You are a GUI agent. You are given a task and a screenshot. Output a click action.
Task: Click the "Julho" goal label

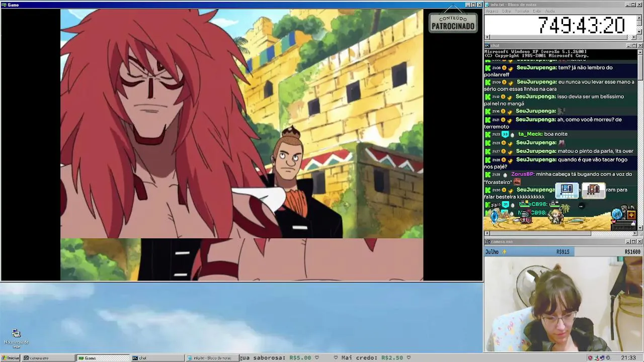coord(492,252)
